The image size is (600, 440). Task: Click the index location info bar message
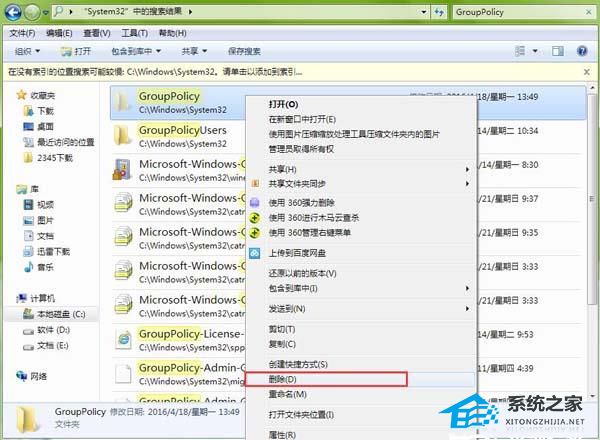coord(155,72)
